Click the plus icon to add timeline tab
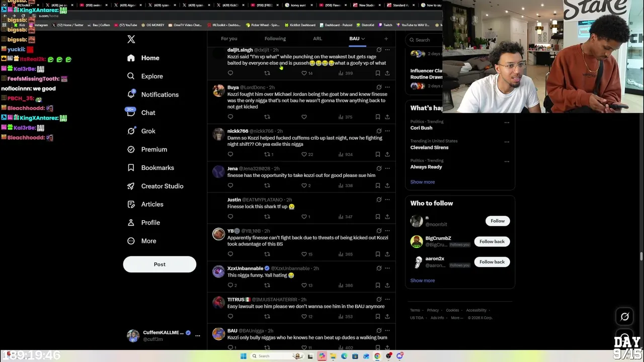 tap(386, 39)
